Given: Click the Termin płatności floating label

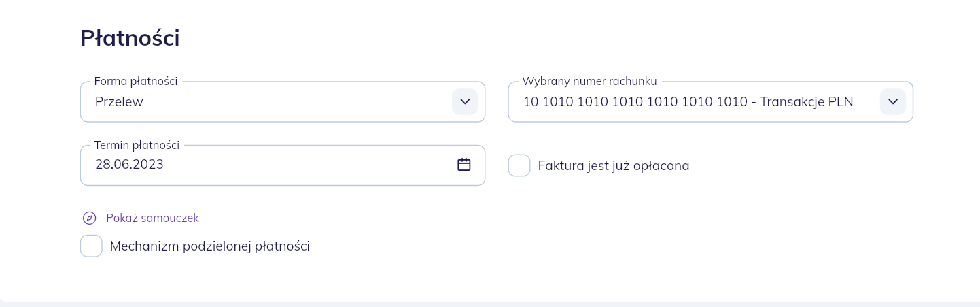Looking at the screenshot, I should click(137, 144).
